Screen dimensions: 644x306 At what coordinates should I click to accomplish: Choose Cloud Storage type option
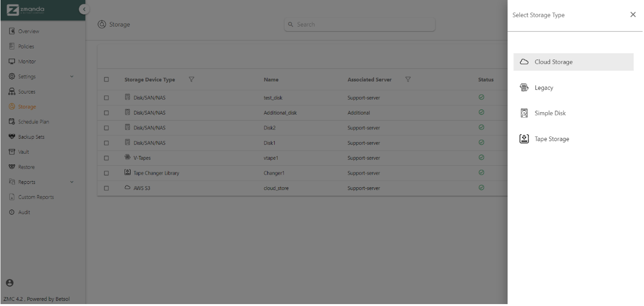[574, 62]
